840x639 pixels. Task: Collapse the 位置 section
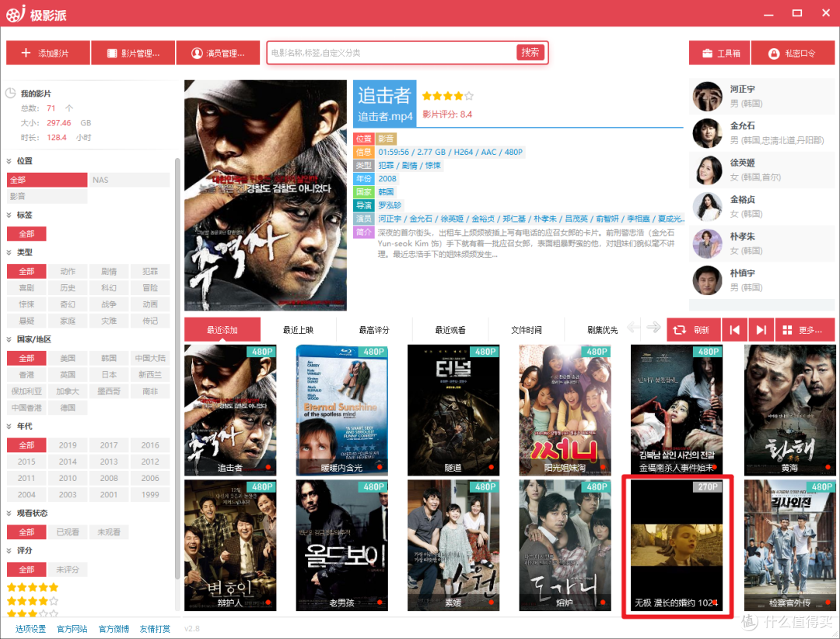click(9, 161)
